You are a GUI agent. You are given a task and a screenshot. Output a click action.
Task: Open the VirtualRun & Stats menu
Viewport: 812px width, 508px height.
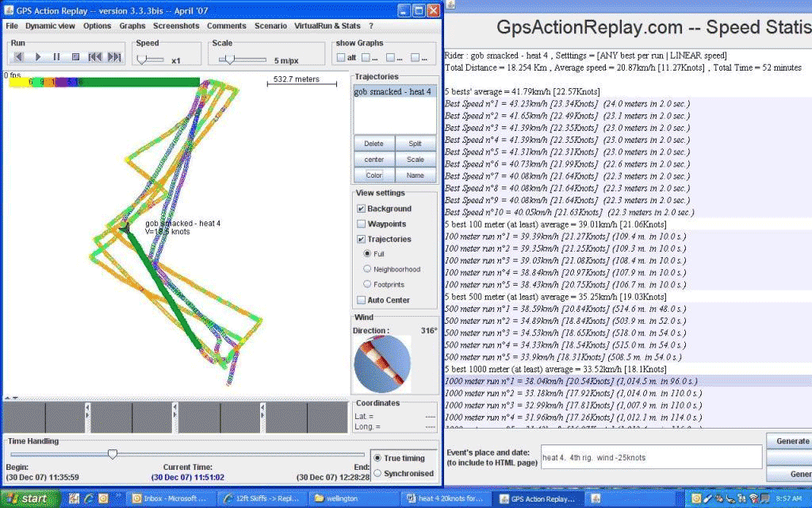click(327, 26)
